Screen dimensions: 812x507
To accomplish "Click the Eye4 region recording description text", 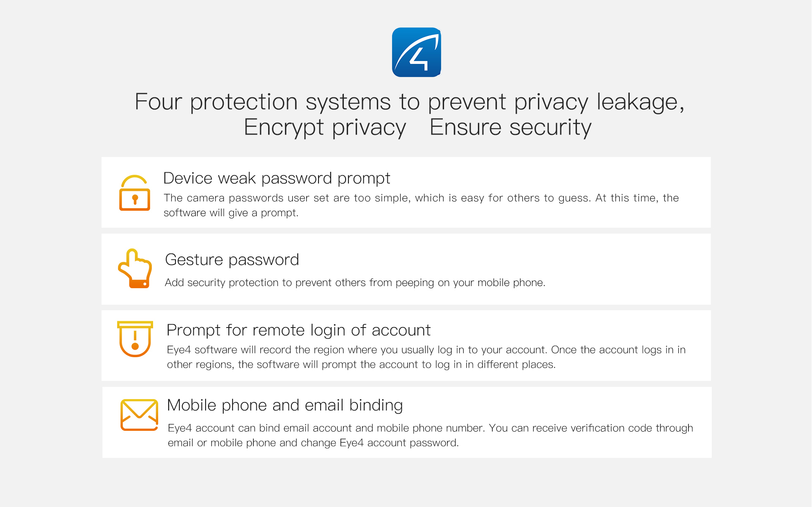I will pyautogui.click(x=426, y=357).
